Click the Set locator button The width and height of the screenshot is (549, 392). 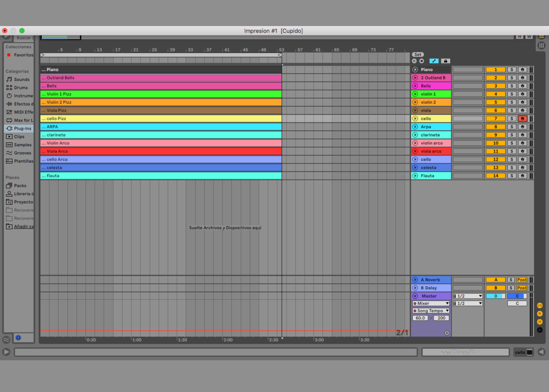[x=418, y=55]
